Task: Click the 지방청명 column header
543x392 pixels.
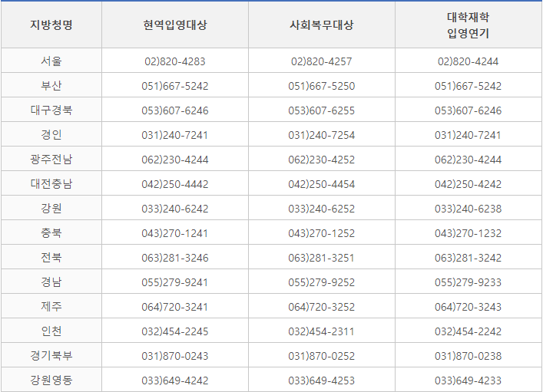Action: [51, 25]
